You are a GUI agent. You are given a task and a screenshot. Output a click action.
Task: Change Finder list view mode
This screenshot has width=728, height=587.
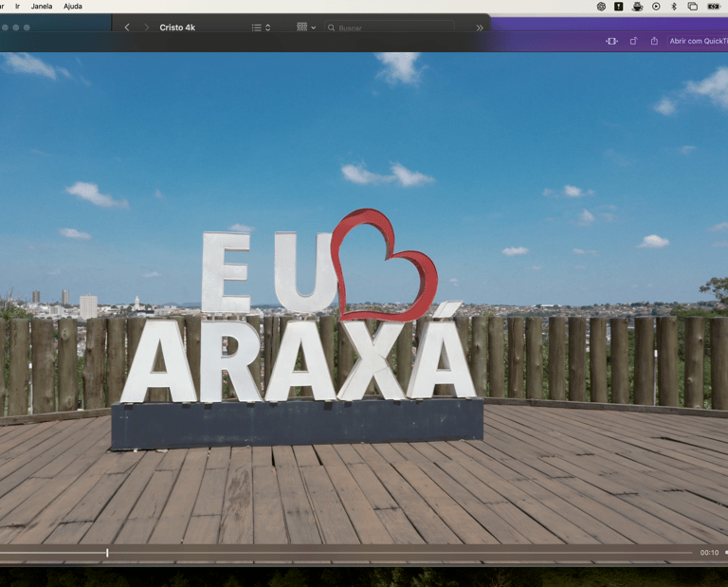click(261, 28)
